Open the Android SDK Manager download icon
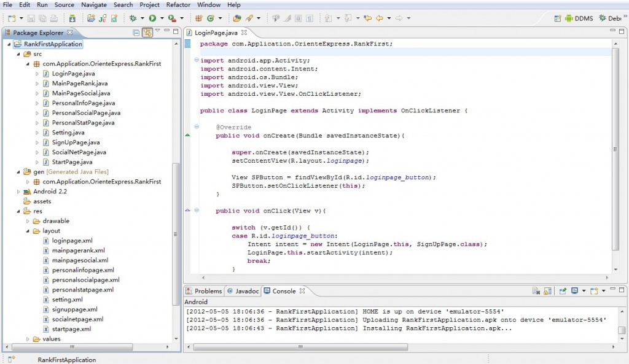The height and width of the screenshot is (364, 629). pyautogui.click(x=72, y=18)
